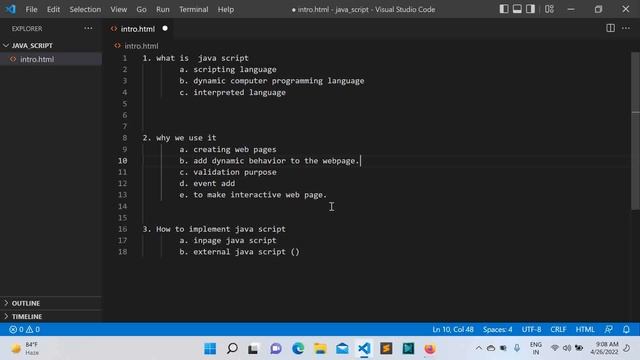
Task: Select language mode HTML
Action: coord(585,329)
